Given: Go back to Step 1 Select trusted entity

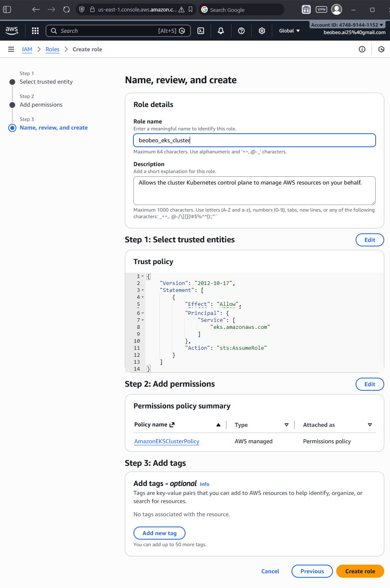Looking at the screenshot, I should point(46,82).
